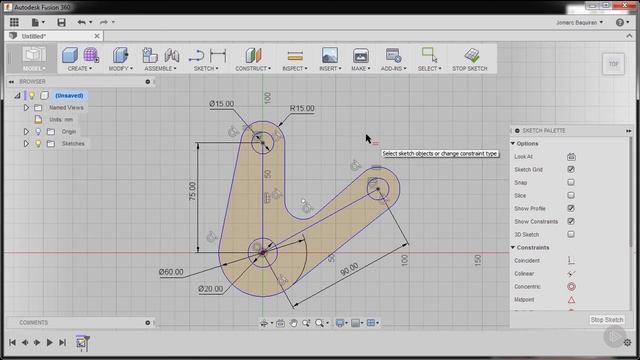The height and width of the screenshot is (360, 640).
Task: Select the Units: mm item
Action: [61, 120]
